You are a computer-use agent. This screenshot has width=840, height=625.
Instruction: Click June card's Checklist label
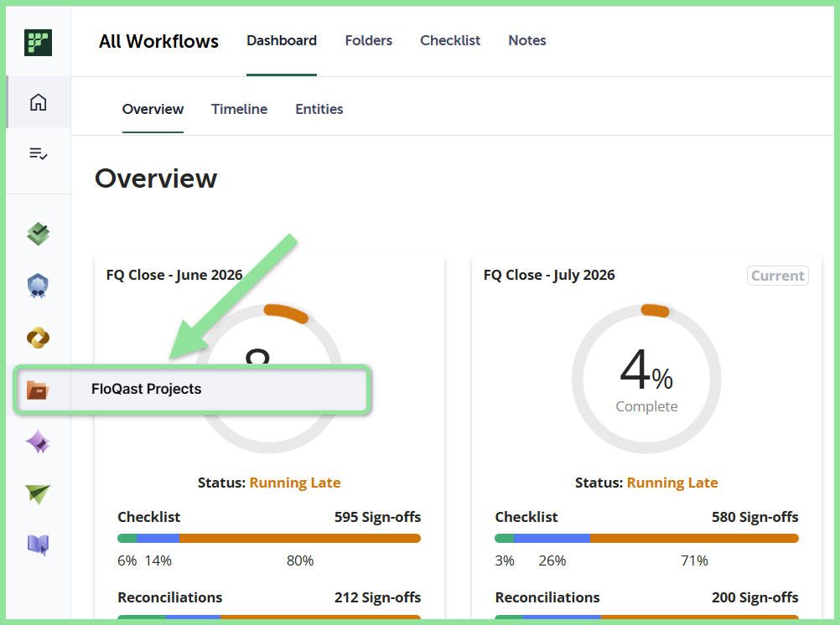[x=149, y=518]
